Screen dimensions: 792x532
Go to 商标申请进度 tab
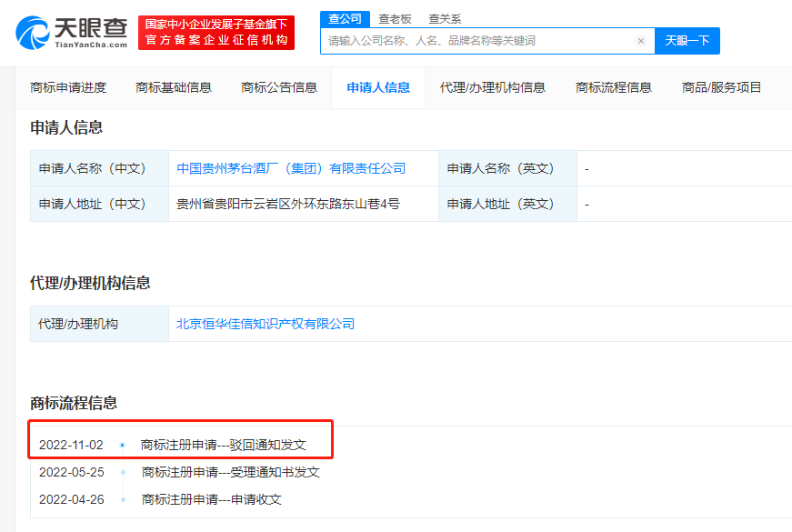tap(68, 87)
